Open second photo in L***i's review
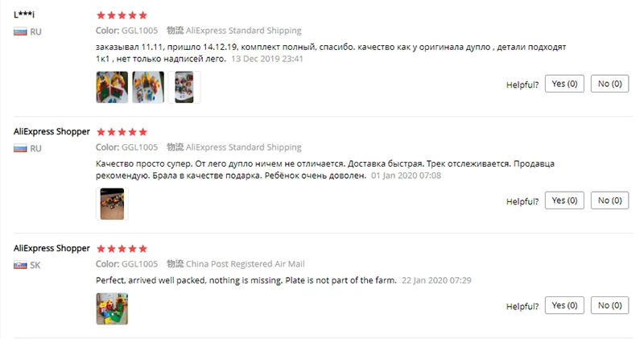644x339 pixels. tap(148, 87)
